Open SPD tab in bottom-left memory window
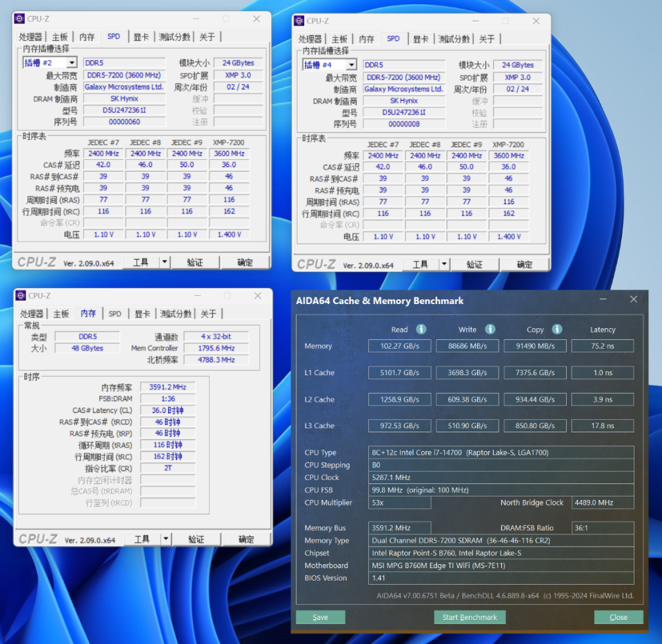Viewport: 662px width, 644px height. pyautogui.click(x=115, y=314)
